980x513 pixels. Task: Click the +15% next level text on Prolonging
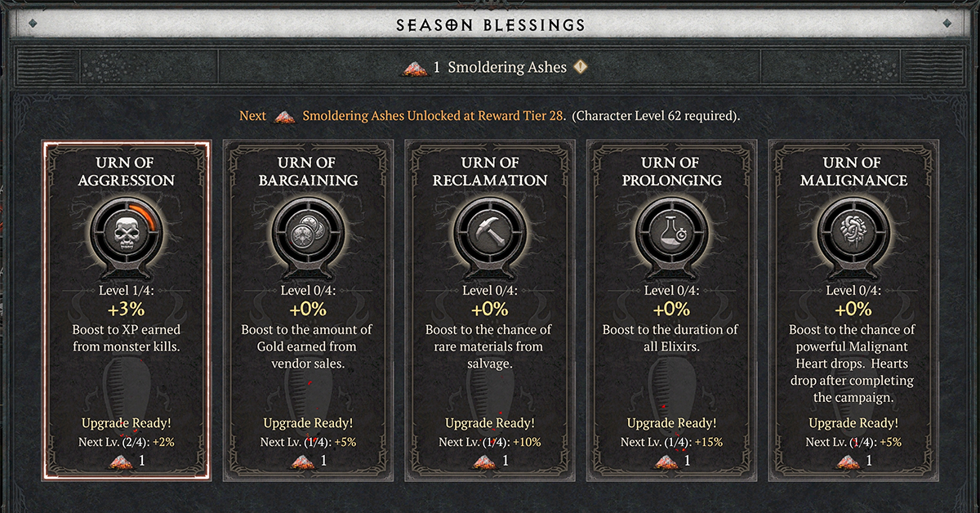709,443
